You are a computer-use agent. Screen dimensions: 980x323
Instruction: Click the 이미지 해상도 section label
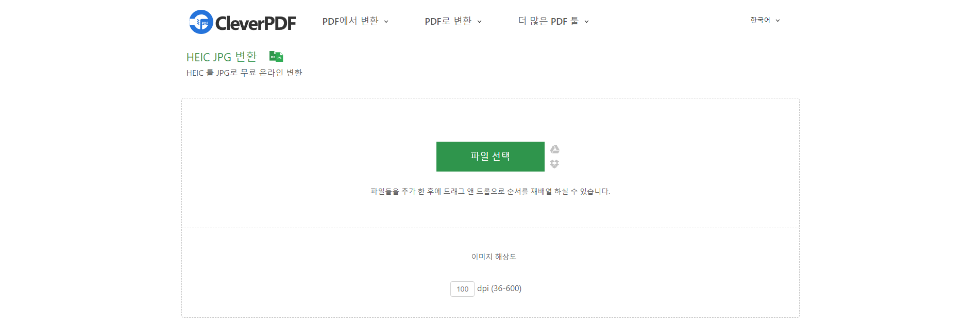point(495,257)
